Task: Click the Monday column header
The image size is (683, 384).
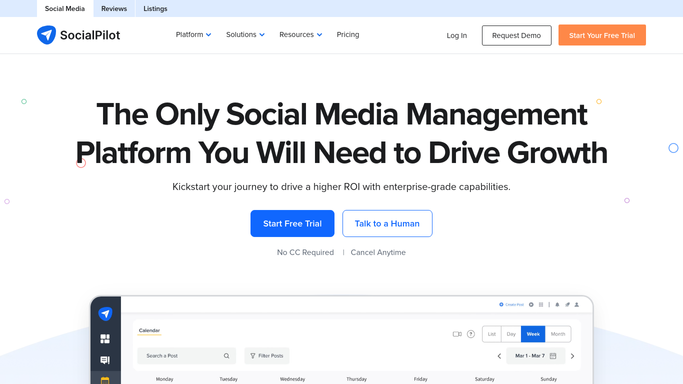Action: [164, 379]
